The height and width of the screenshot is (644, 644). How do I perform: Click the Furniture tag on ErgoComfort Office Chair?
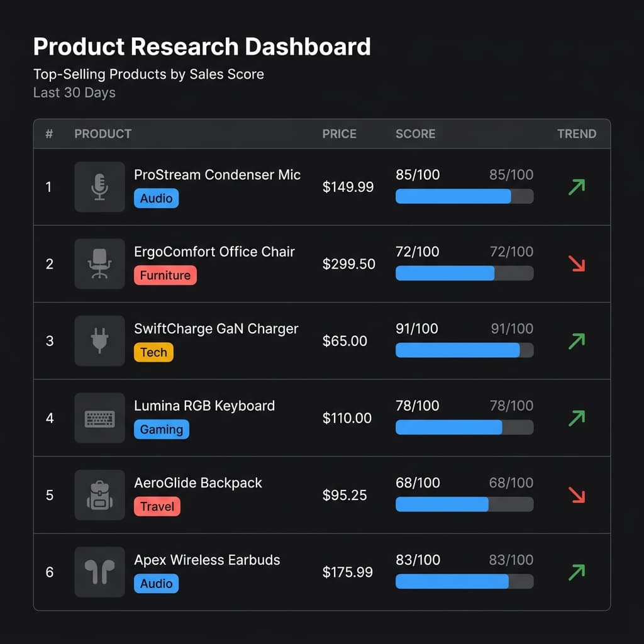(x=165, y=275)
